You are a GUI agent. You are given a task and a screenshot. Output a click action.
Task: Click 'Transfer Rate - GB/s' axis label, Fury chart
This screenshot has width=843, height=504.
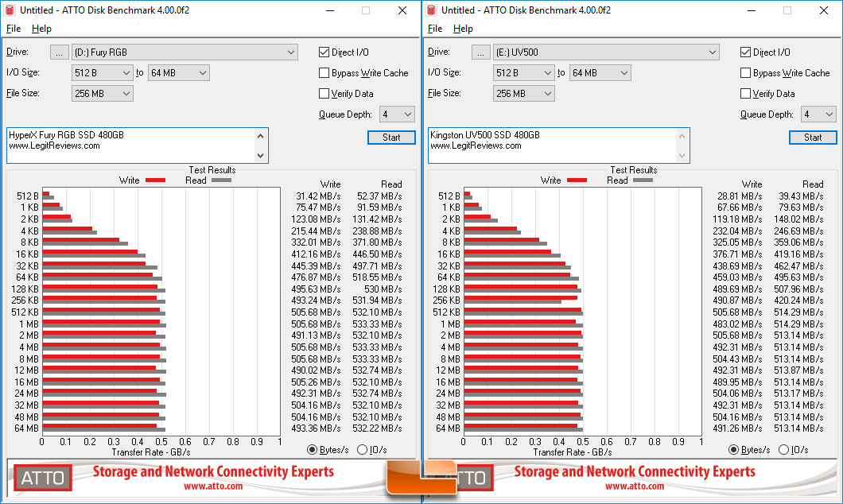click(x=150, y=452)
